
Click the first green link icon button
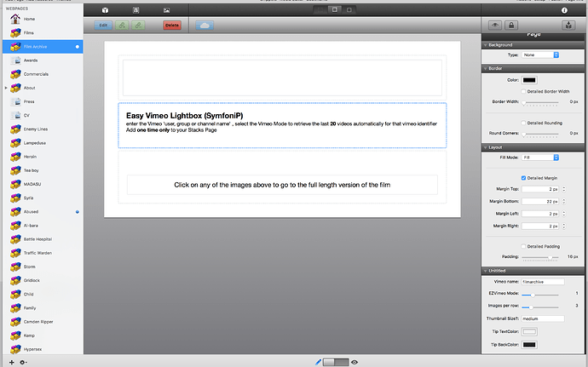tap(122, 25)
